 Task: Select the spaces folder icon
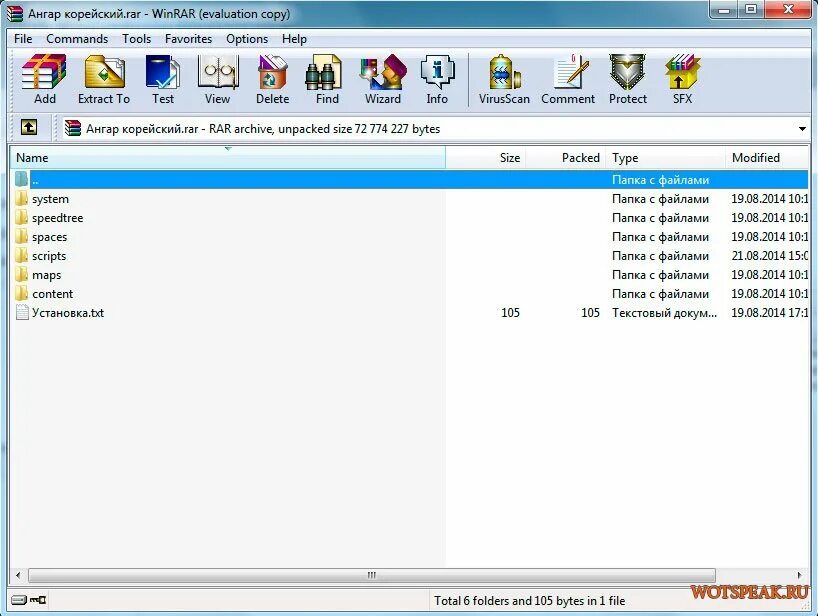[21, 237]
